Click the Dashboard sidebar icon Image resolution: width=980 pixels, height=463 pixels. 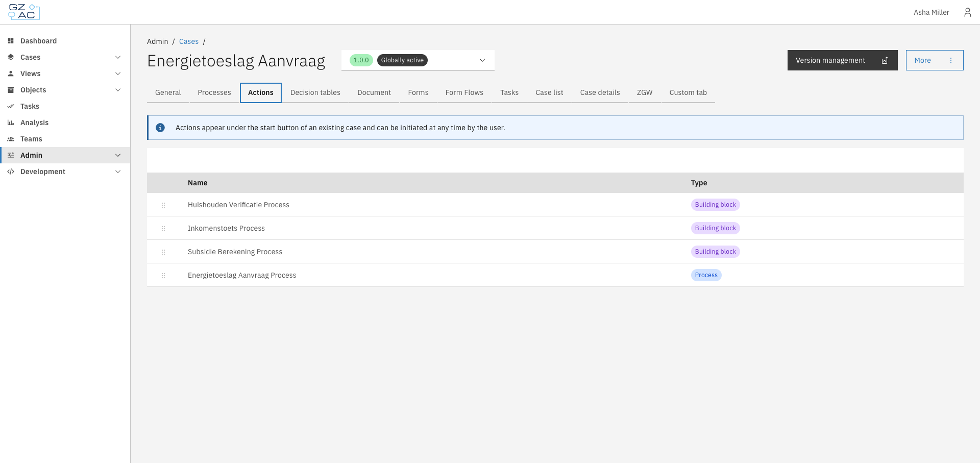[x=11, y=41]
